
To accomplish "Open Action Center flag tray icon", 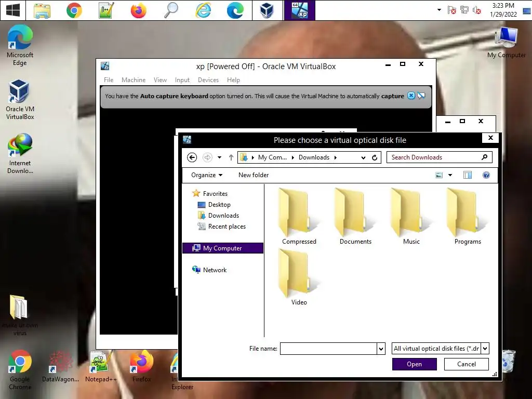I will coord(451,10).
